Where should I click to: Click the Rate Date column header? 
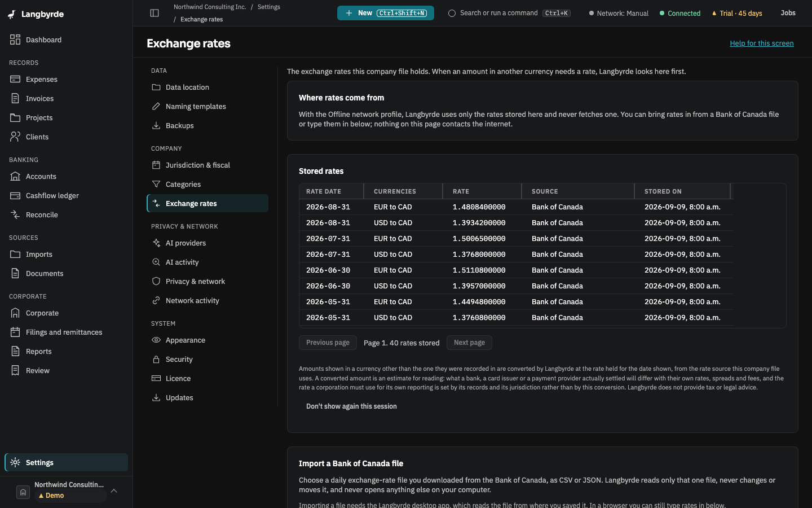coord(332,191)
